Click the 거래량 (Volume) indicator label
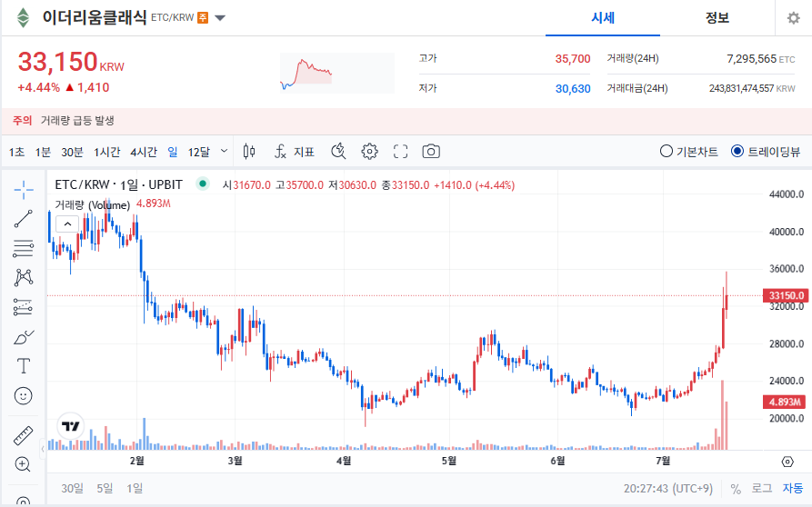 pos(92,204)
